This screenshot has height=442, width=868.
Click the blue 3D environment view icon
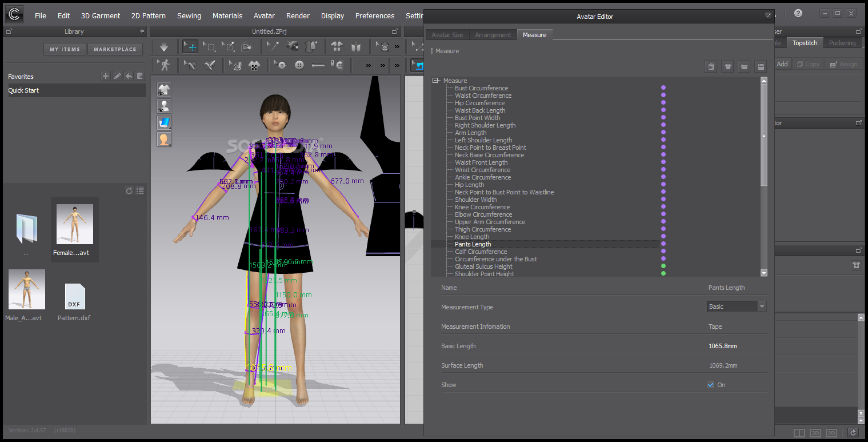tap(165, 122)
